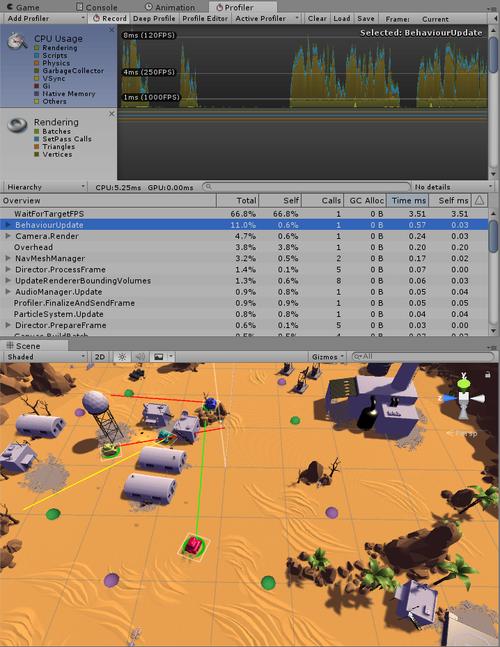Open scene effects image icon
Screen dimensions: 500x647
click(x=158, y=357)
